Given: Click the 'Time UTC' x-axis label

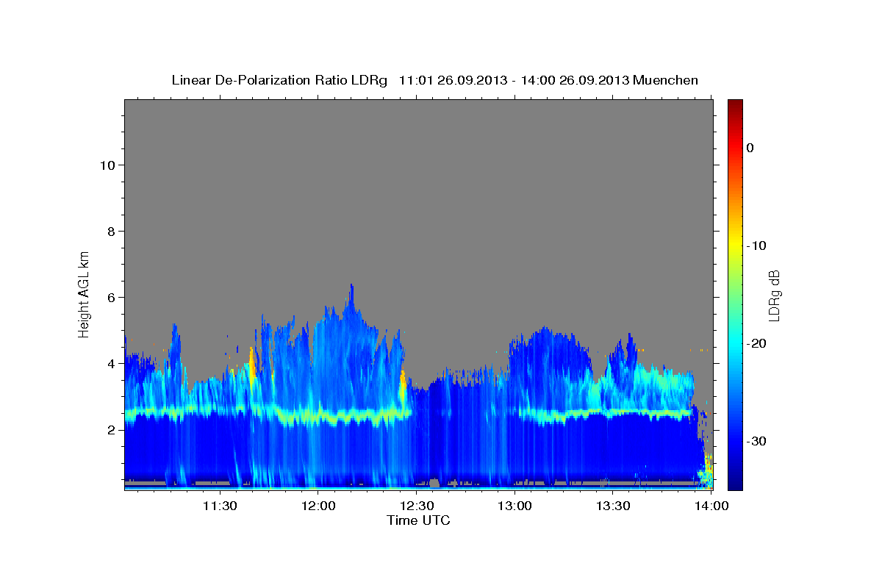Looking at the screenshot, I should coord(418,520).
